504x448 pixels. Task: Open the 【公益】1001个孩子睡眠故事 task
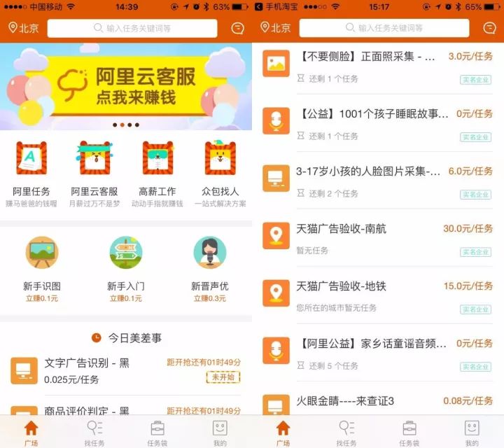click(x=378, y=124)
